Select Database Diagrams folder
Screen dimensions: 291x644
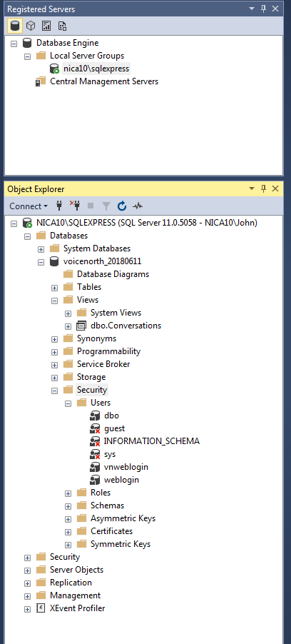click(x=113, y=274)
